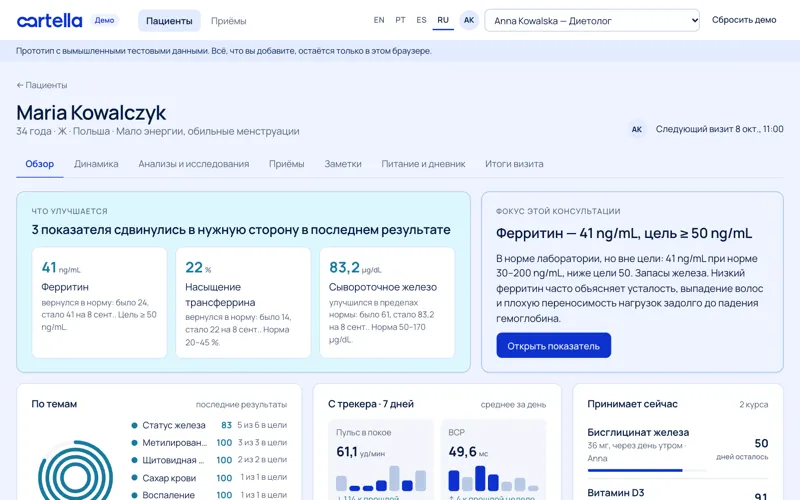This screenshot has width=800, height=500.
Task: Click the Сахар крови theme row
Action: pos(210,478)
